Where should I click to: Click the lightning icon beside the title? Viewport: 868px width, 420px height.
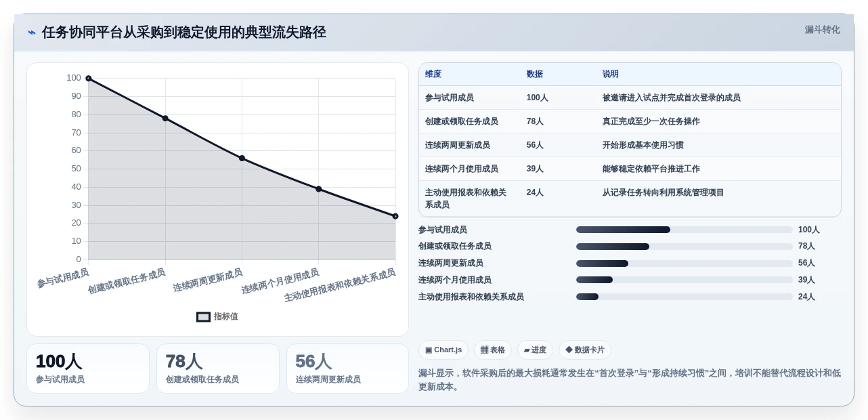click(32, 32)
